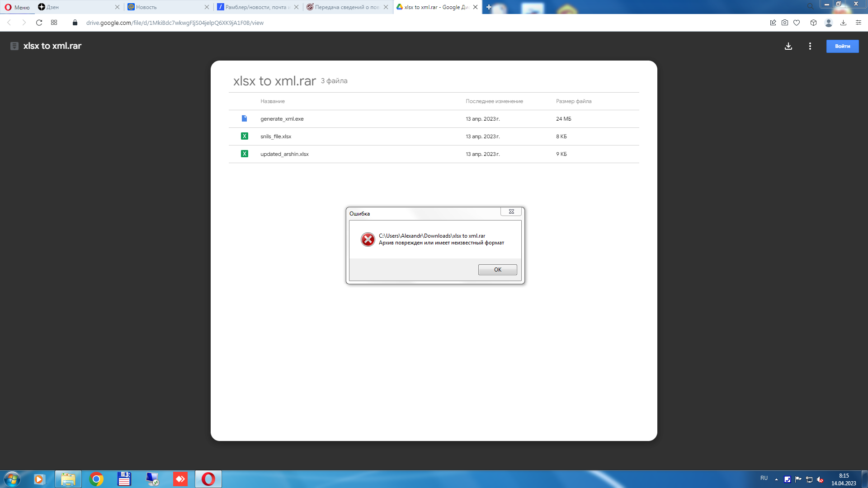Click the RU language indicator in the tray
Viewport: 868px width, 488px height.
764,478
